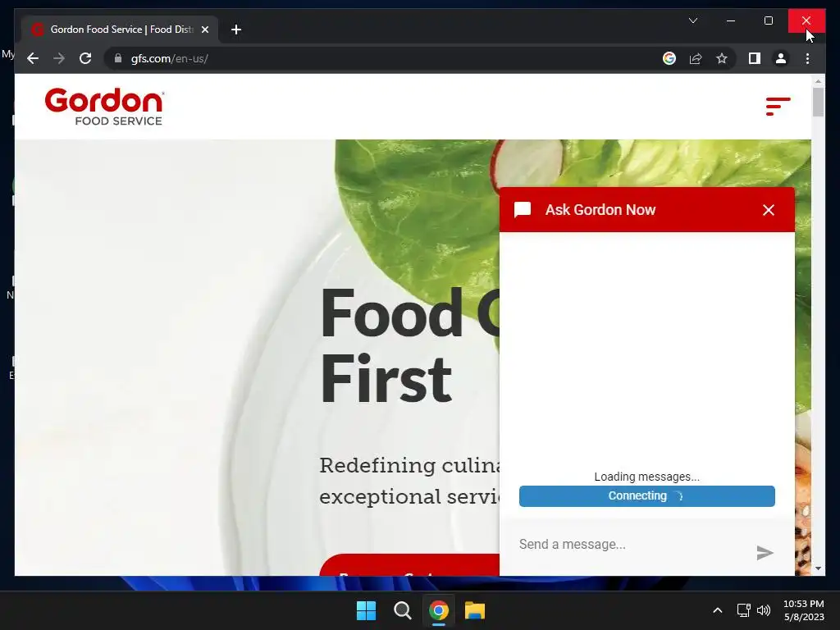Click the scrollbar down arrow
The image size is (840, 630).
818,568
